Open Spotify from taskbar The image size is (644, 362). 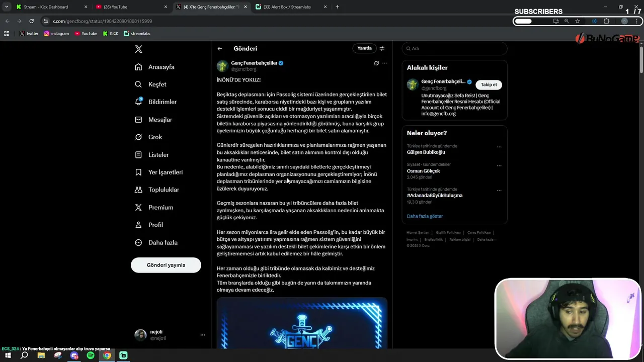click(91, 355)
